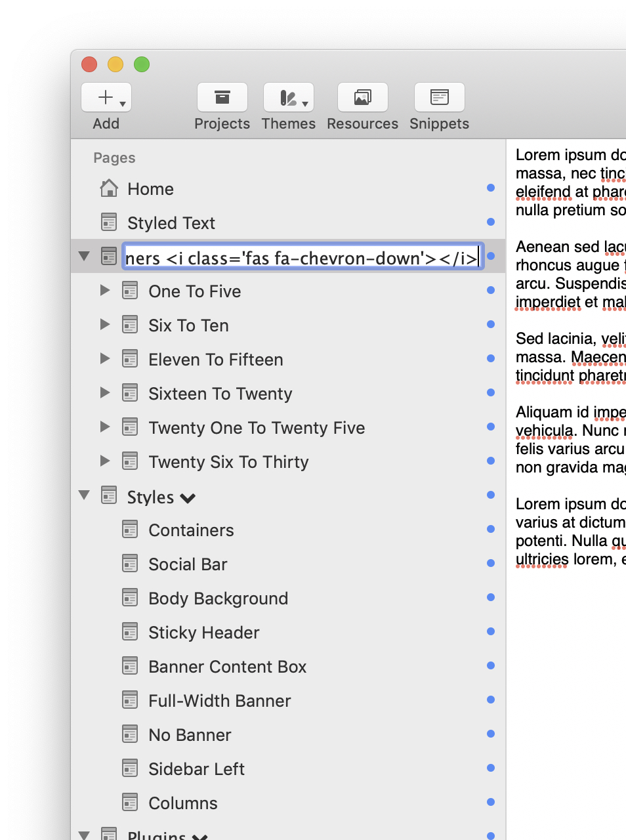Click the One To Five page icon
Viewport: 626px width, 840px height.
pos(130,291)
